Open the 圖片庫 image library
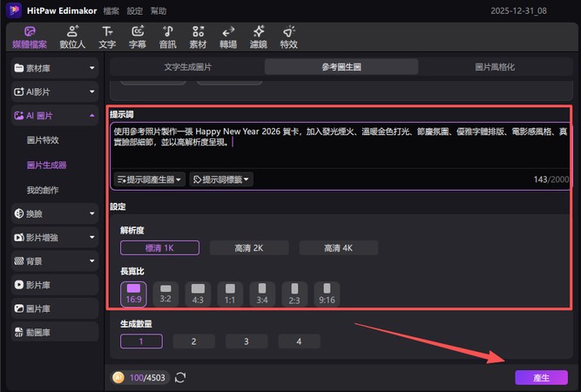The height and width of the screenshot is (392, 581). [x=55, y=308]
